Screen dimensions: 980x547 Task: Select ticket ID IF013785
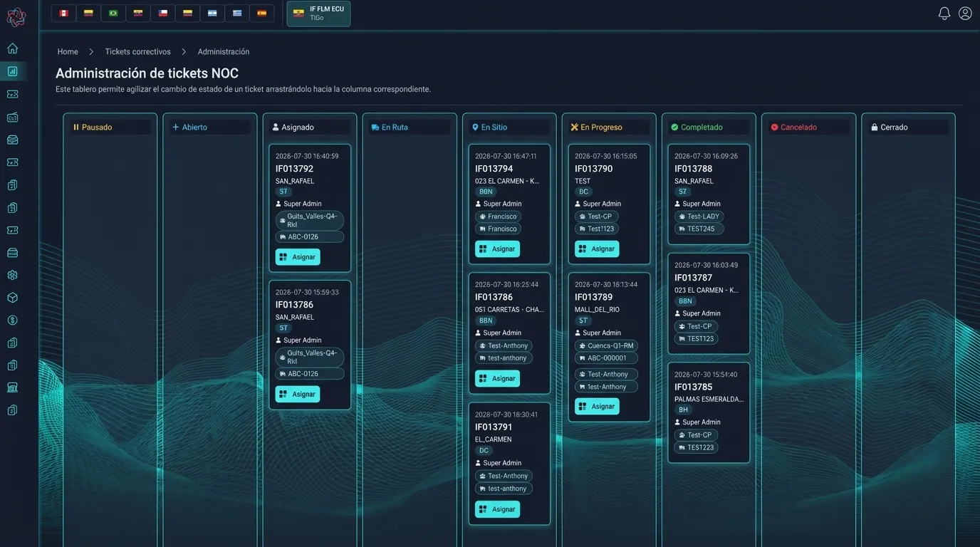point(693,387)
